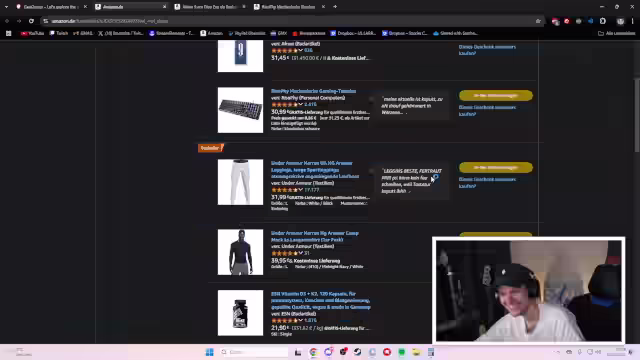Open the 2.415 reviews count link

[x=310, y=104]
